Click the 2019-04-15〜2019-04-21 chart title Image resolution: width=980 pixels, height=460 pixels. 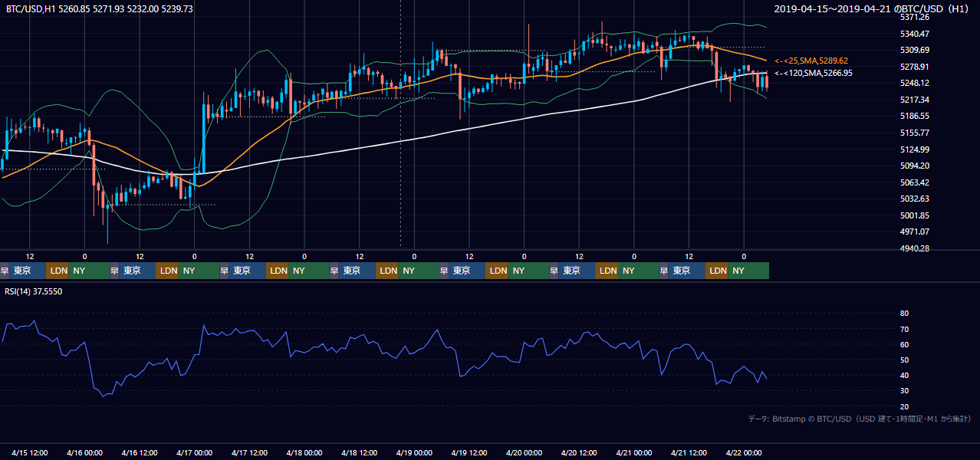tap(872, 8)
